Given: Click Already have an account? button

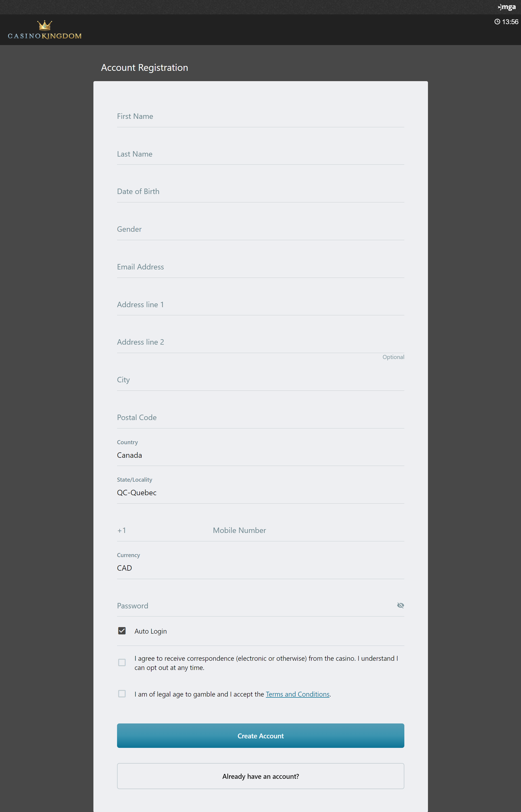Looking at the screenshot, I should 260,776.
